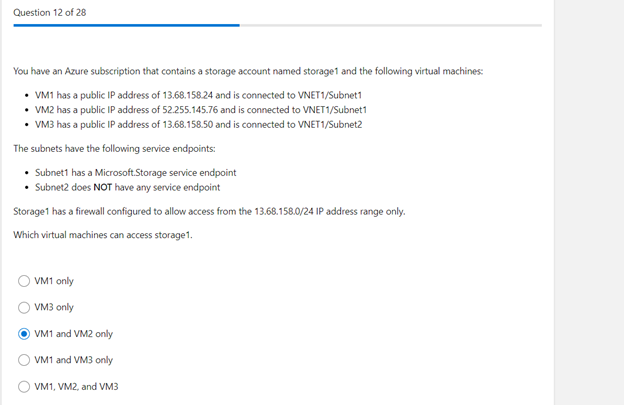Click the Storage1 firewall 13.68.158.0/24 sentence

point(209,211)
